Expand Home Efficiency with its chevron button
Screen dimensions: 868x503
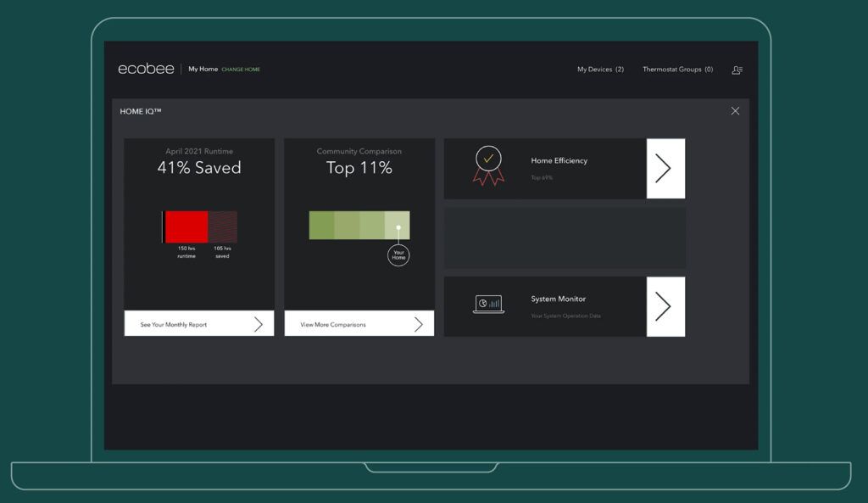pyautogui.click(x=665, y=168)
